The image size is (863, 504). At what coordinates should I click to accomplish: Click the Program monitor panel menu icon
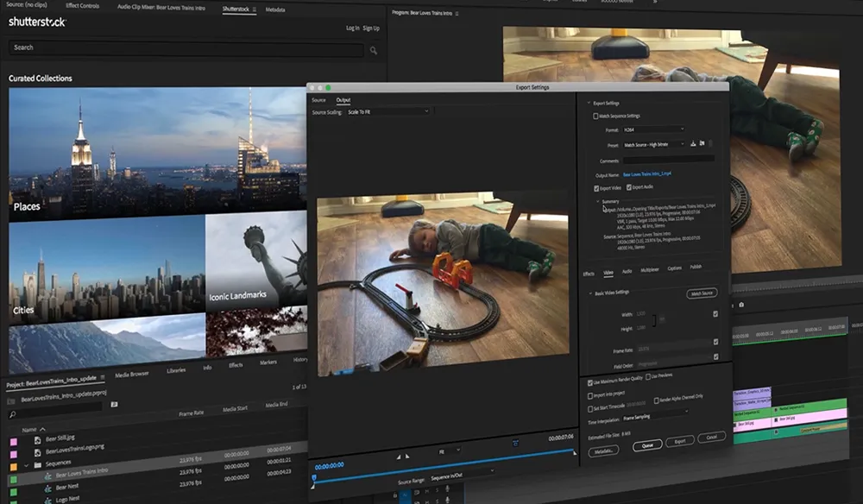[457, 13]
